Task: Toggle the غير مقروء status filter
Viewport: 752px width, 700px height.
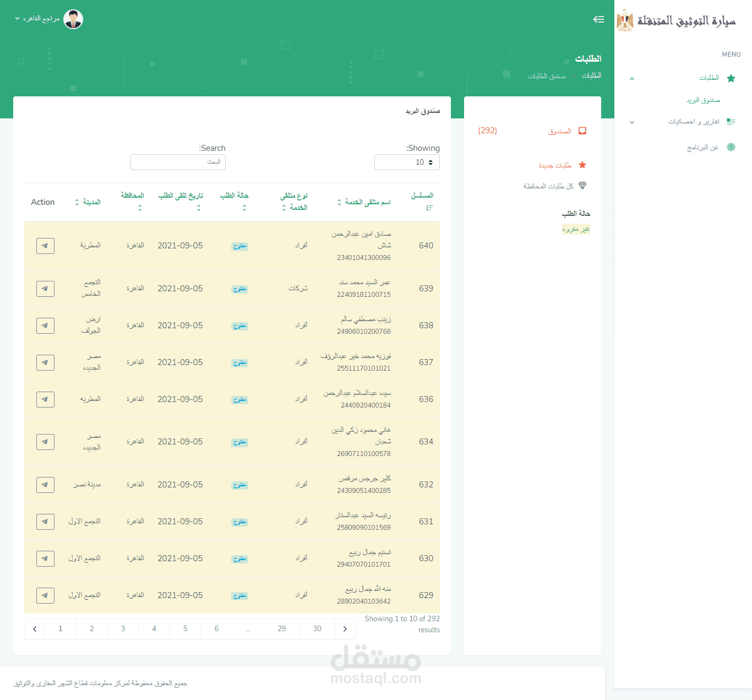Action: [576, 229]
